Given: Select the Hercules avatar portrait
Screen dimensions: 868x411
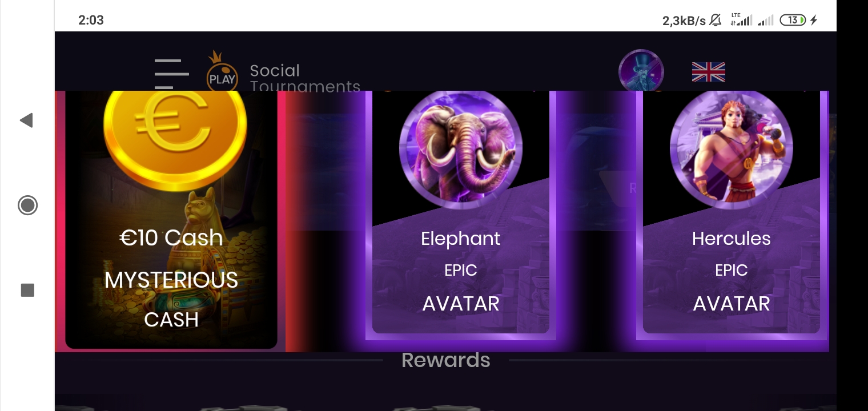Looking at the screenshot, I should click(x=732, y=148).
